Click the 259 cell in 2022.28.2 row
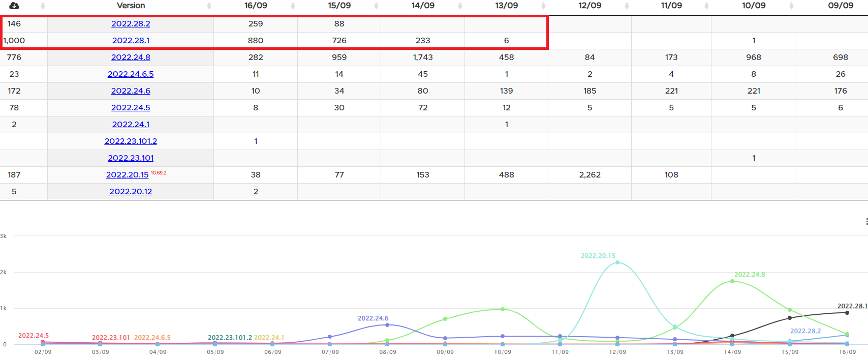 [256, 23]
